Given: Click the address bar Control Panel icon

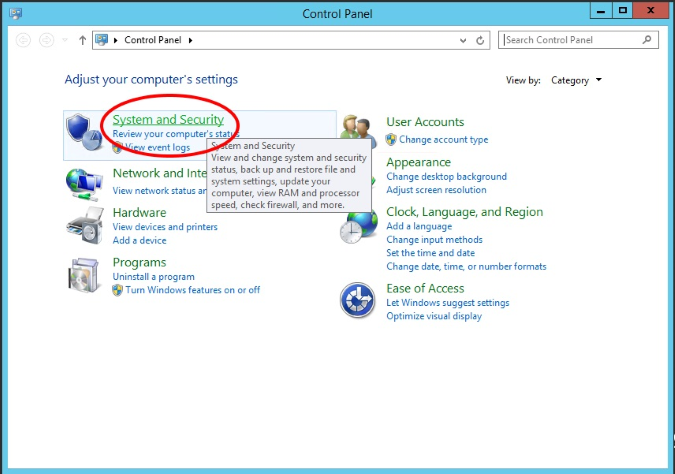Looking at the screenshot, I should 102,40.
